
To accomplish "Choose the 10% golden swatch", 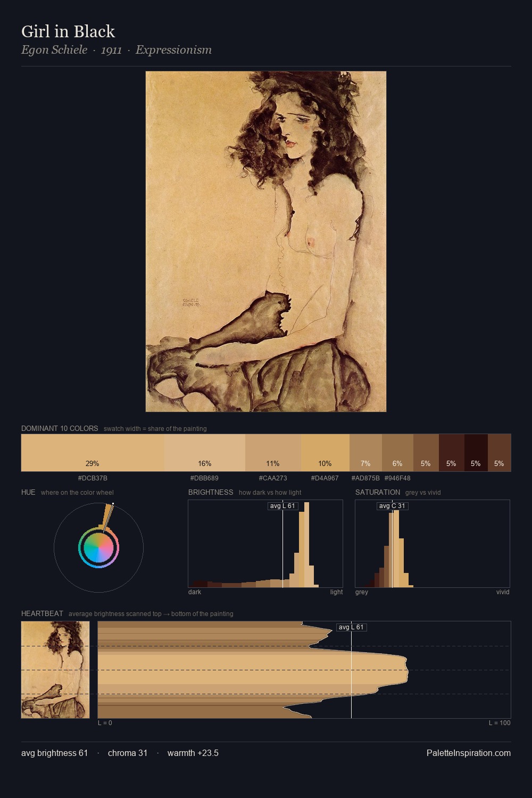I will [x=325, y=453].
